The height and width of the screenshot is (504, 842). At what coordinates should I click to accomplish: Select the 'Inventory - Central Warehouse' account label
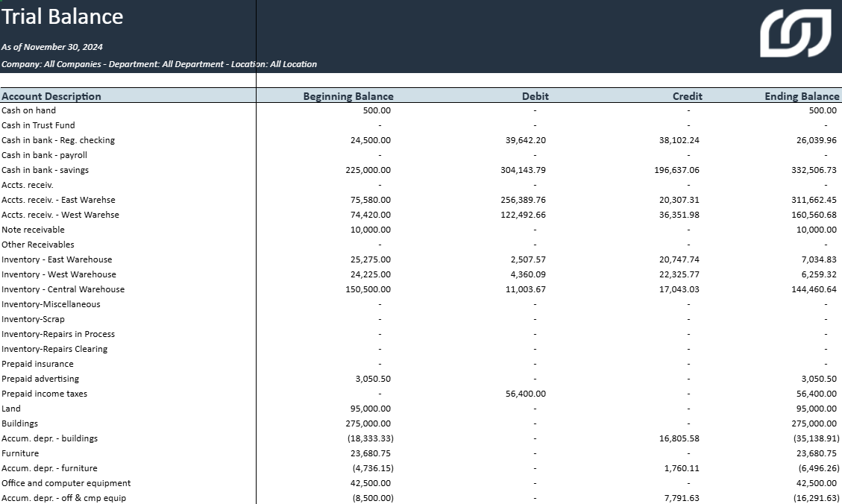pos(63,289)
